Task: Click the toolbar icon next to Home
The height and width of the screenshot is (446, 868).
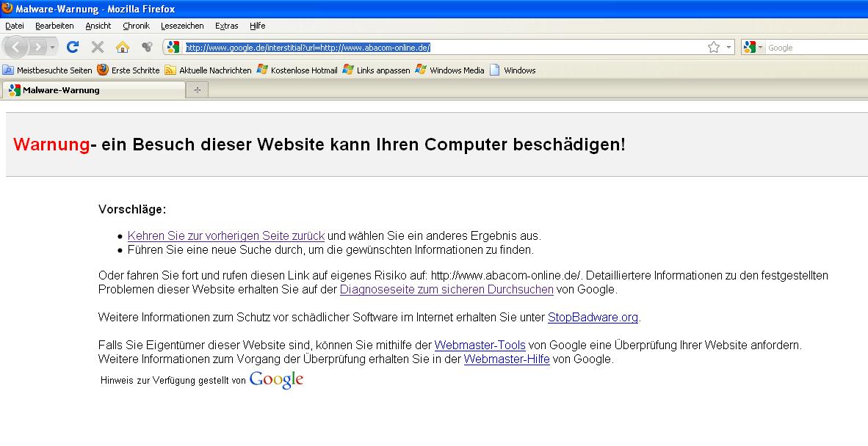Action: [x=147, y=48]
